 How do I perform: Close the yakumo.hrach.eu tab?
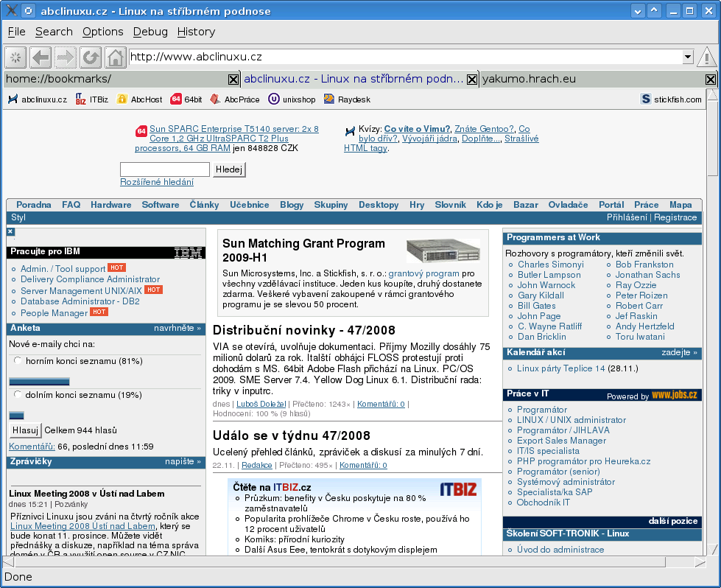tap(711, 80)
